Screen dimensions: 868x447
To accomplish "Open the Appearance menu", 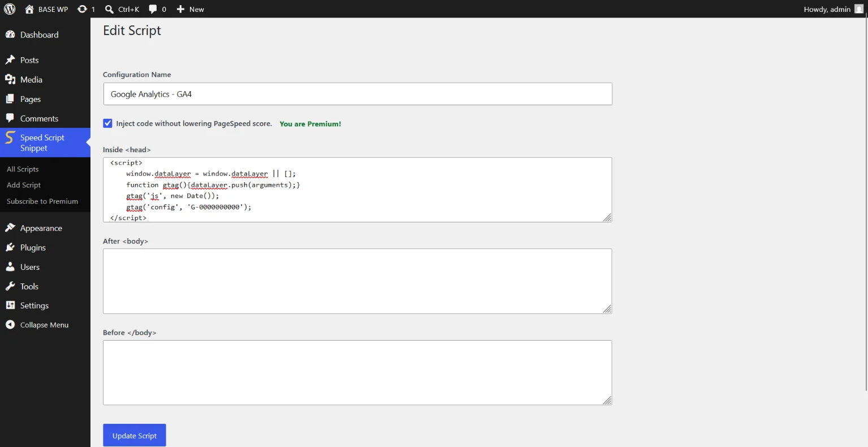I will 45,228.
